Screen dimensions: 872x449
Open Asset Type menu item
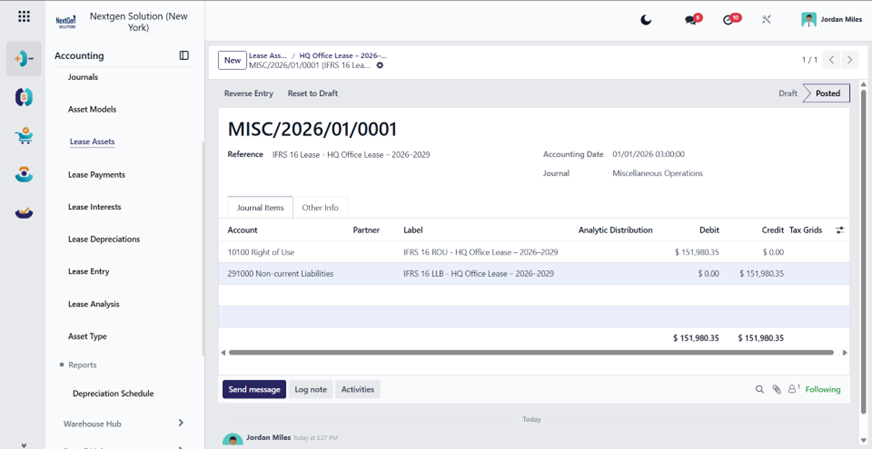coord(87,337)
